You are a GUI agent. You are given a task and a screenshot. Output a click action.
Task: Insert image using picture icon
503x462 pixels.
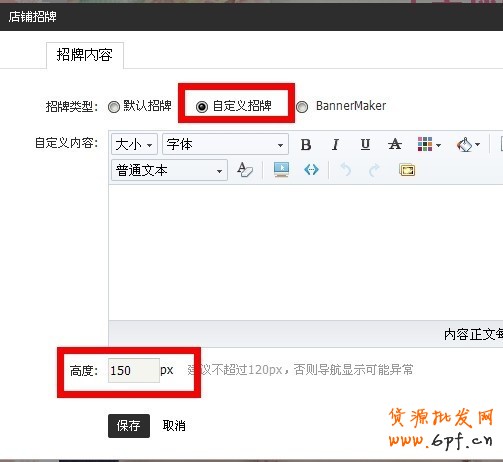pyautogui.click(x=281, y=170)
